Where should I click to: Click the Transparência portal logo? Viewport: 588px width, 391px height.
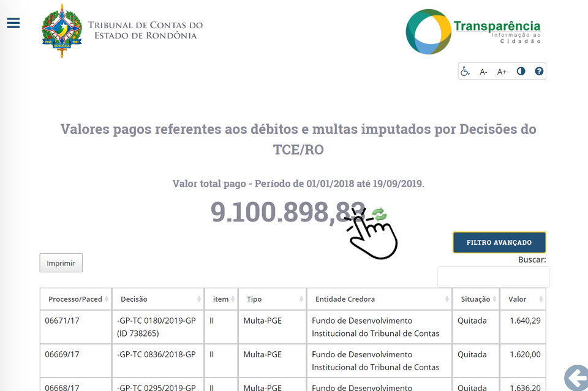point(473,31)
